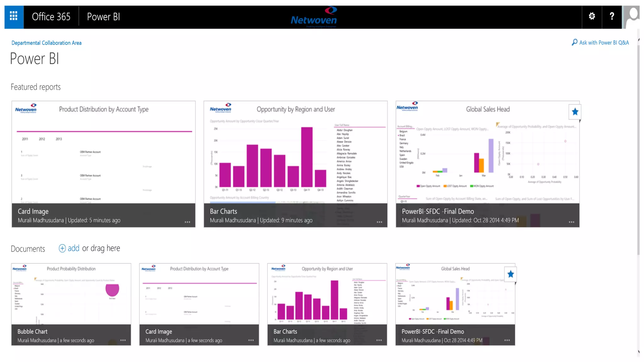Image resolution: width=644 pixels, height=362 pixels.
Task: Click the Netwoven logo in header
Action: click(x=314, y=17)
